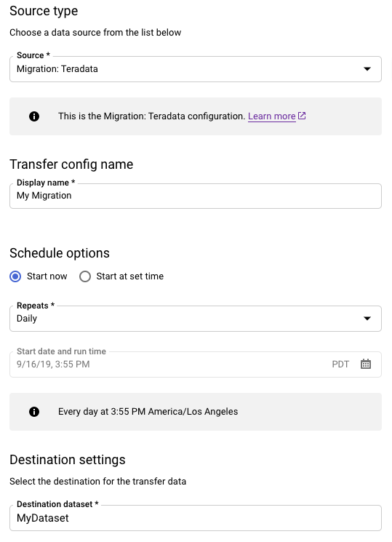392x542 pixels.
Task: Expand the Source dropdown arrow
Action: pyautogui.click(x=367, y=69)
